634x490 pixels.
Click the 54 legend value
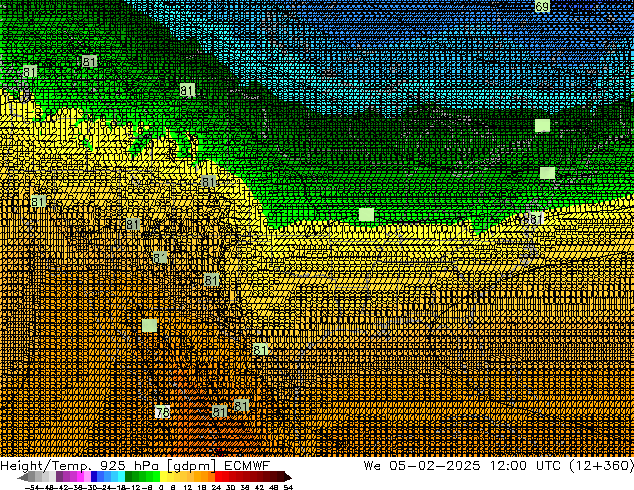click(x=288, y=488)
